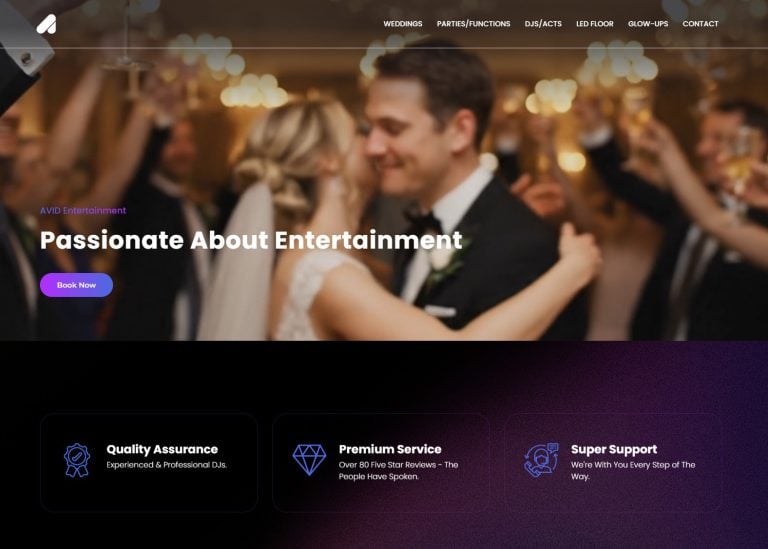Click the Premium Service diamond icon
Viewport: 768px width, 549px height.
click(x=309, y=460)
